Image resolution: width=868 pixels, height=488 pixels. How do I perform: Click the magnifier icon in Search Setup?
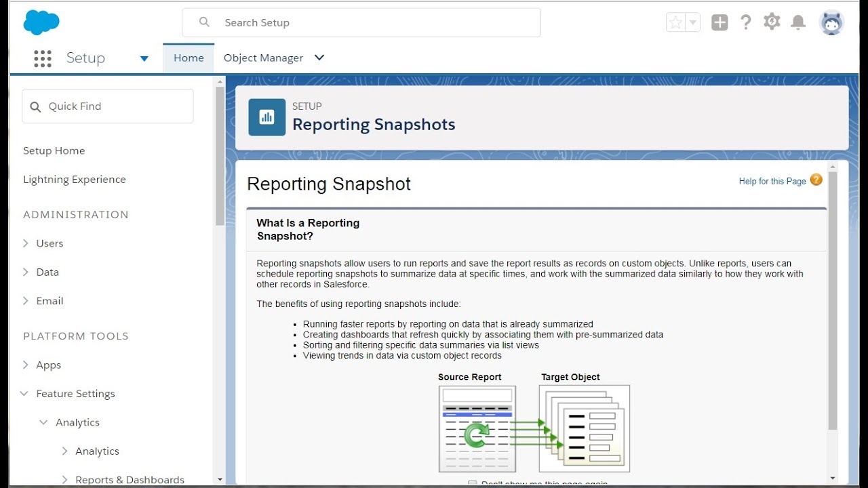click(x=204, y=22)
